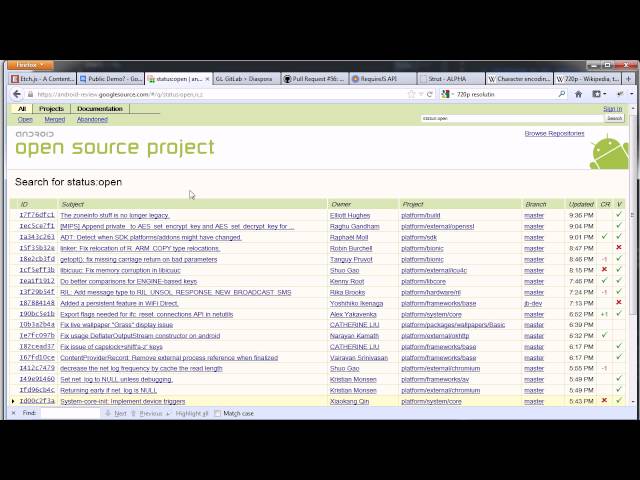
Task: Open owner Xiaokang Qin
Action: click(x=349, y=401)
